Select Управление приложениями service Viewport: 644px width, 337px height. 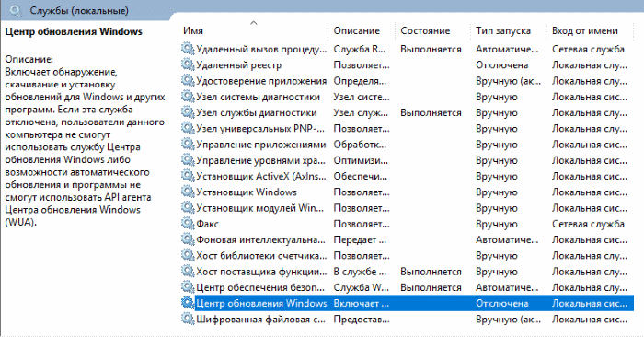point(260,145)
